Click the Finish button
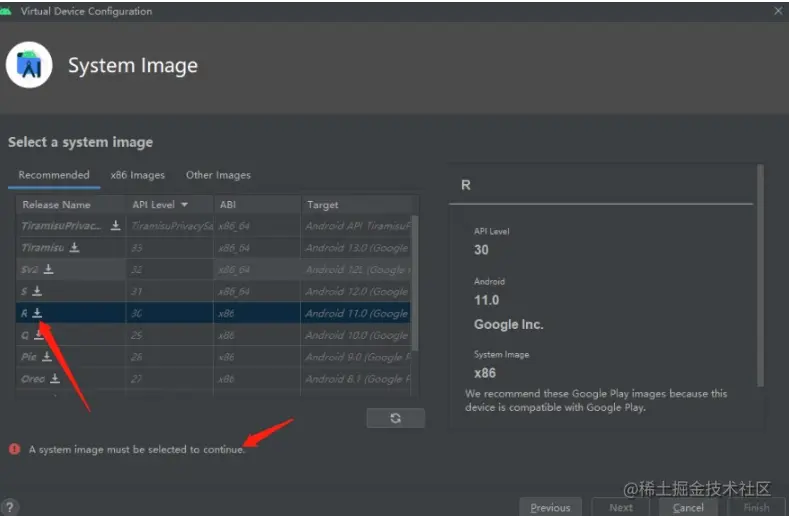The image size is (789, 516). coord(756,507)
